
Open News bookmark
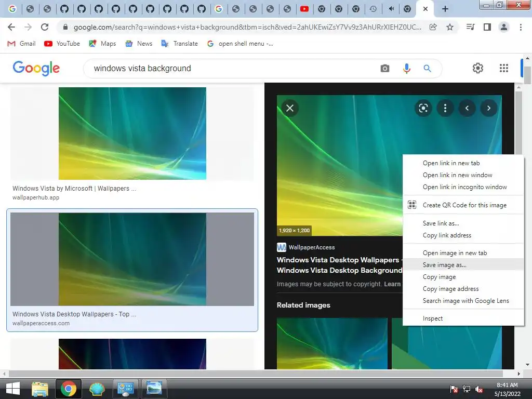[x=139, y=44]
